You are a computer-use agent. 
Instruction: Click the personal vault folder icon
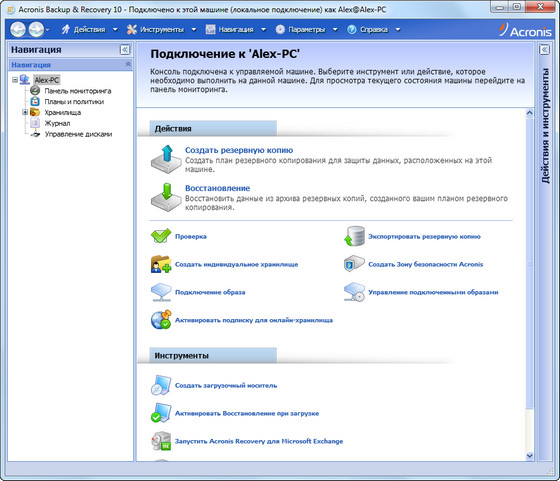pos(161,264)
